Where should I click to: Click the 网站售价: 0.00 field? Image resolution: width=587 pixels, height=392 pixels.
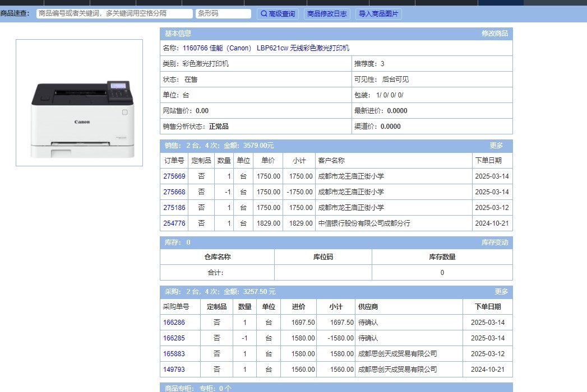tap(256, 111)
